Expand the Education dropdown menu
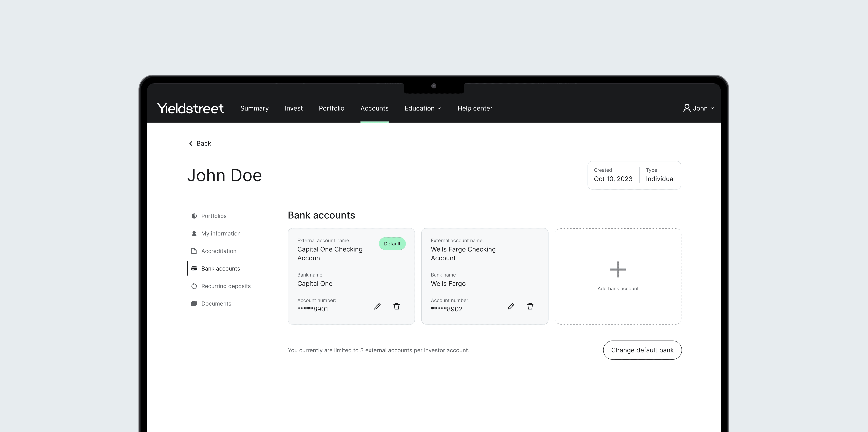This screenshot has width=868, height=432. pos(423,108)
